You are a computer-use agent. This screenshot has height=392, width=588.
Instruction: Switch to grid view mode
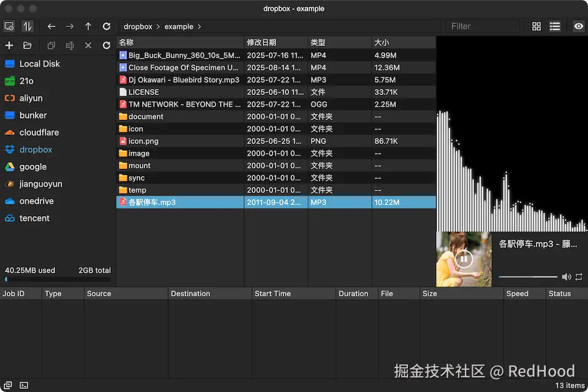tap(537, 26)
